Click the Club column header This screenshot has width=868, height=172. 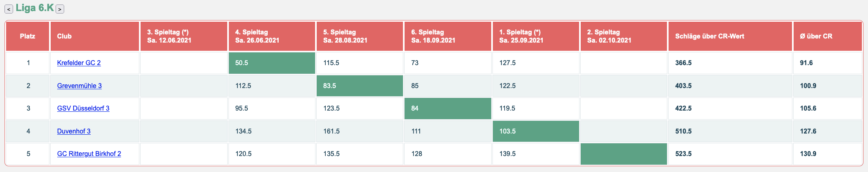click(65, 36)
